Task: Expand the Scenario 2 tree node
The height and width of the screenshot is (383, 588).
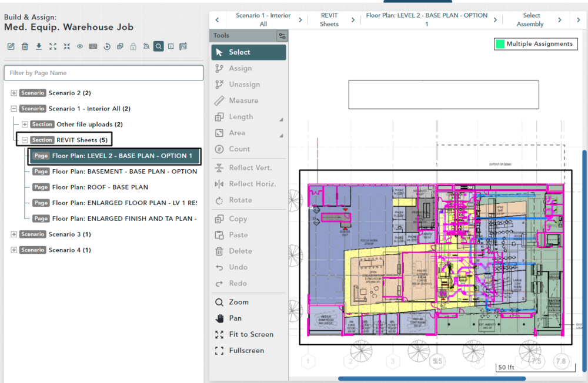Action: coord(14,93)
